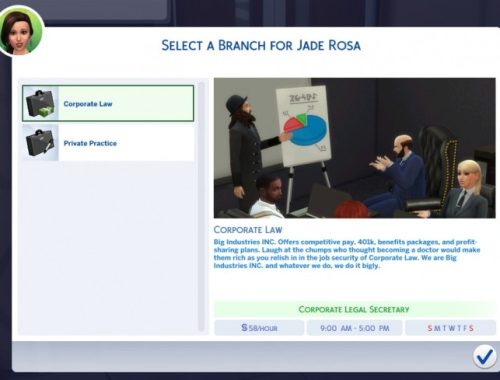This screenshot has height=380, width=500.
Task: Click the Corporate Legal Secretary job title
Action: 354,309
